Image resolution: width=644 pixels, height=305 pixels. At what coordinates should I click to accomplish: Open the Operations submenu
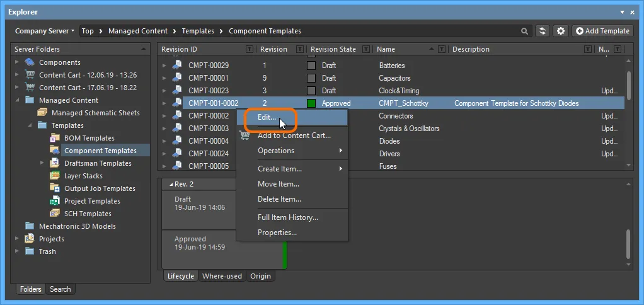pyautogui.click(x=292, y=151)
